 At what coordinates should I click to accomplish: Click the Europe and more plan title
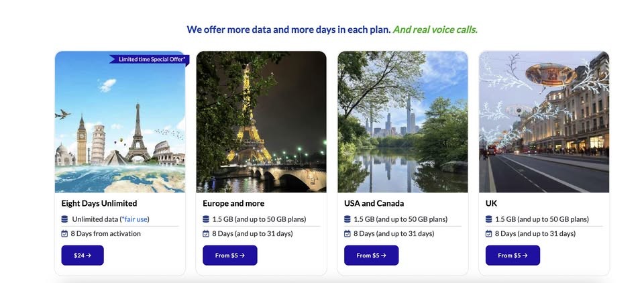pos(233,203)
